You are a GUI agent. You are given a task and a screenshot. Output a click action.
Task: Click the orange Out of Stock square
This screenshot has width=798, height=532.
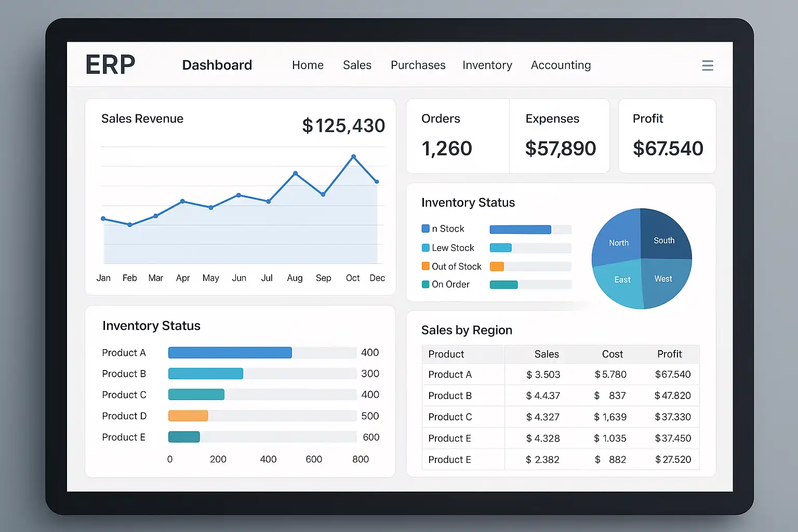(425, 266)
